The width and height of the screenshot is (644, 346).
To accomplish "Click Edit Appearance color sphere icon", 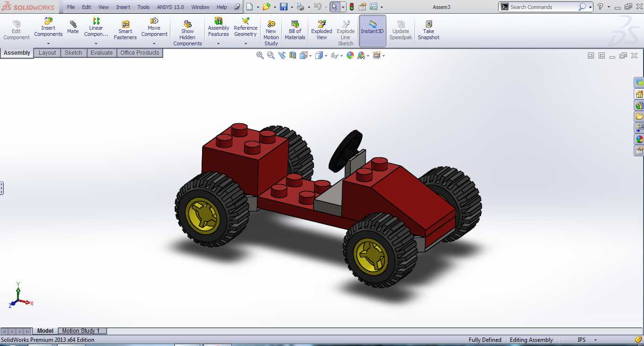I will (350, 55).
